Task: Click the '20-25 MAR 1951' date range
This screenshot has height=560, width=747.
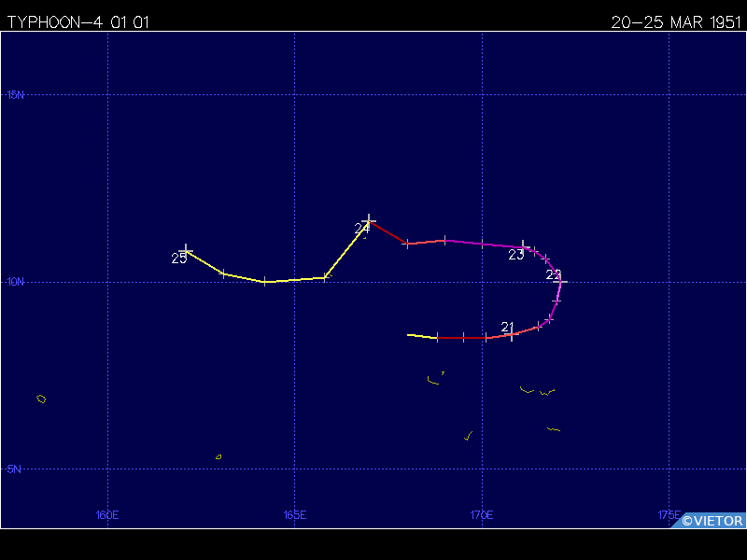Action: [676, 22]
